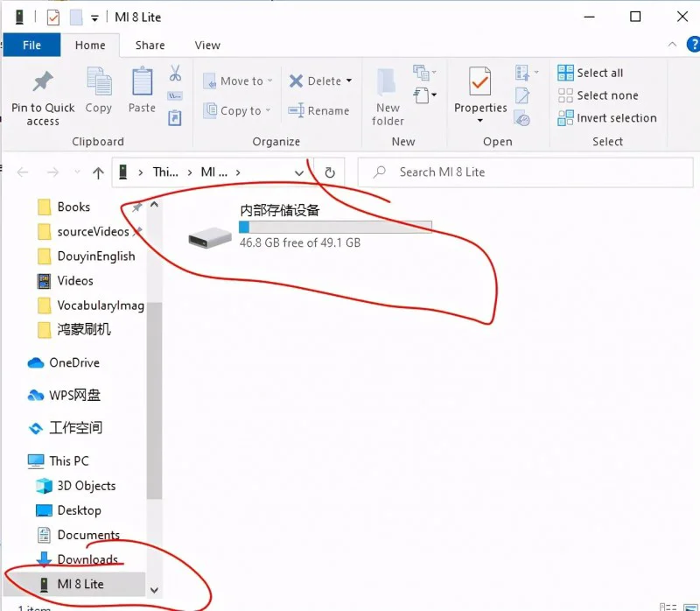Screen dimensions: 700x611
Task: Create a New folder from the ribbon
Action: tap(388, 95)
